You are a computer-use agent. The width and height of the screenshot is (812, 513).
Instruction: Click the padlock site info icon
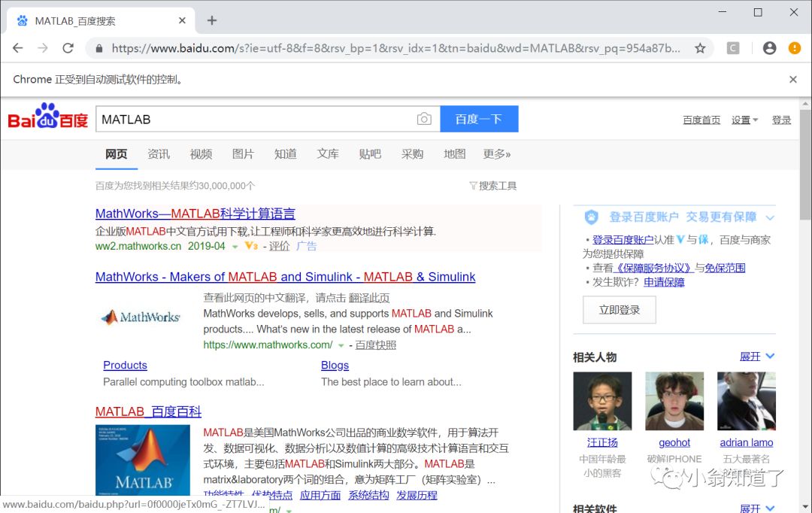pyautogui.click(x=99, y=49)
